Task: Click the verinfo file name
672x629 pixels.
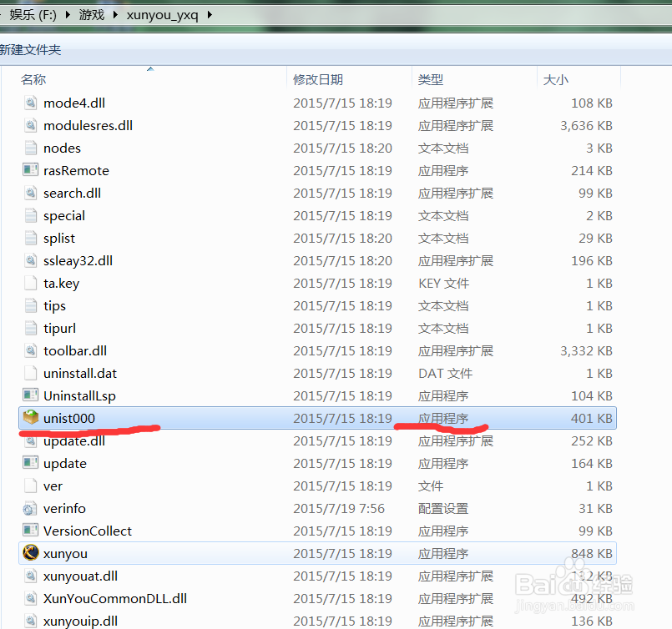Action: coord(64,509)
